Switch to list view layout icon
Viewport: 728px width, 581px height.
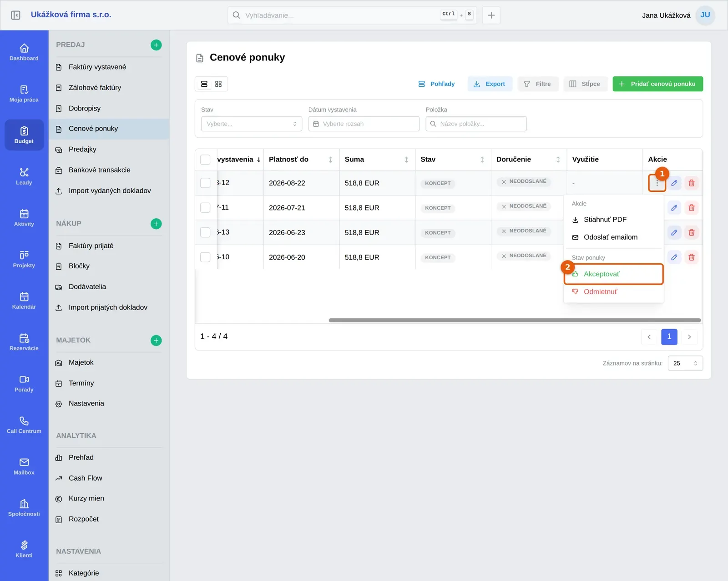(204, 84)
